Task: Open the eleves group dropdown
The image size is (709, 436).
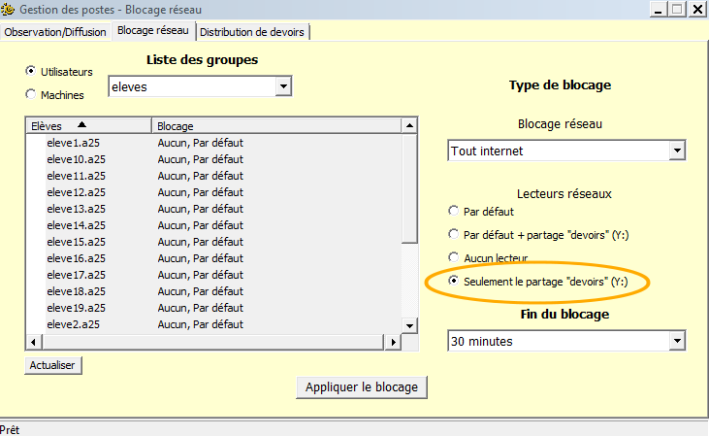Action: [283, 87]
